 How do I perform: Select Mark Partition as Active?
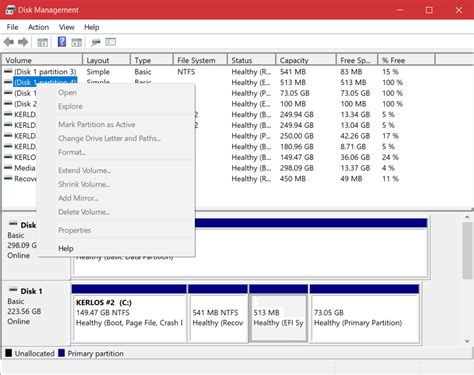(115, 125)
